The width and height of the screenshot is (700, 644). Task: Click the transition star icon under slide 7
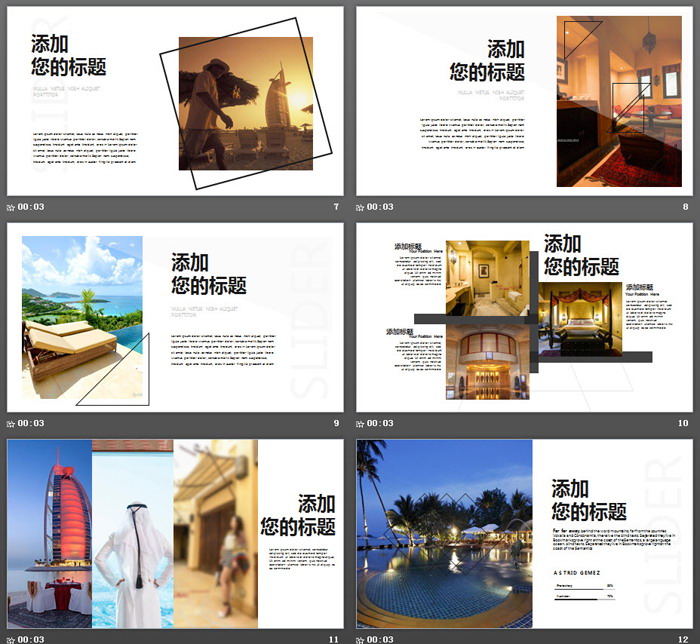pos(11,207)
